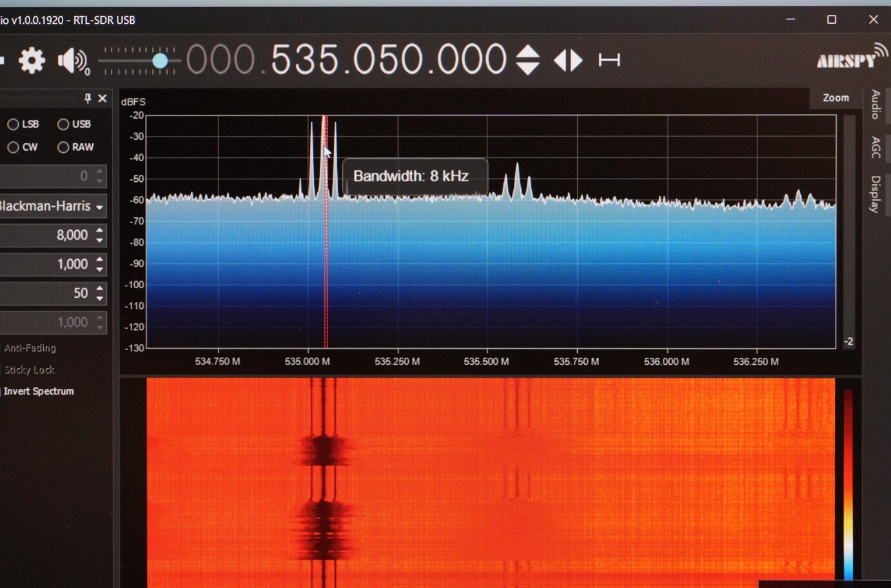Viewport: 891px width, 588px height.
Task: Open the Display side tab
Action: point(876,194)
